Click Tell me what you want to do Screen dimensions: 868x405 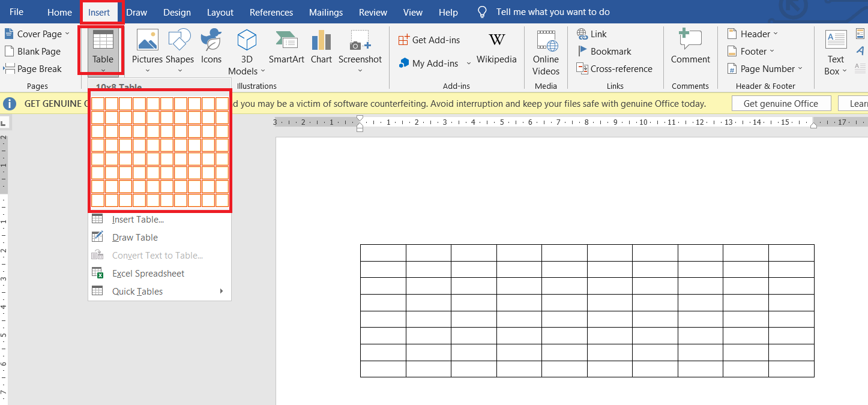click(553, 12)
